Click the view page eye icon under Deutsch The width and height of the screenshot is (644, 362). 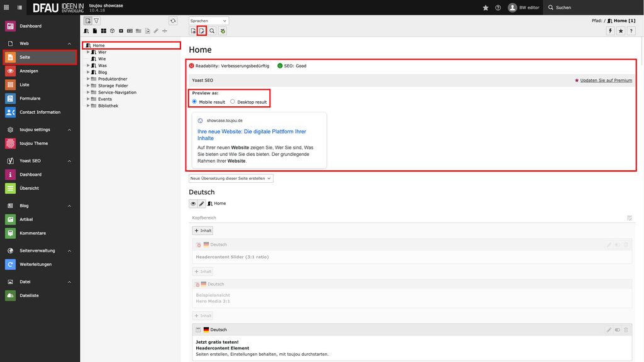pos(193,204)
